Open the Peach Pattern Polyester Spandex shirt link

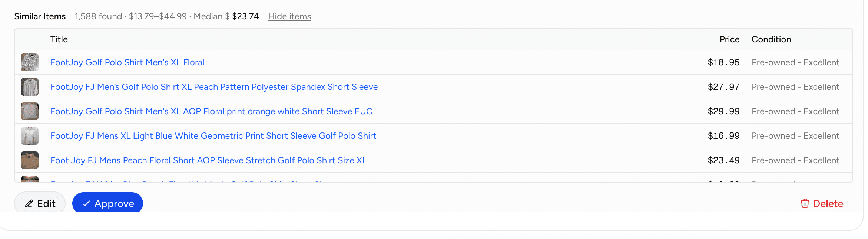pos(214,87)
